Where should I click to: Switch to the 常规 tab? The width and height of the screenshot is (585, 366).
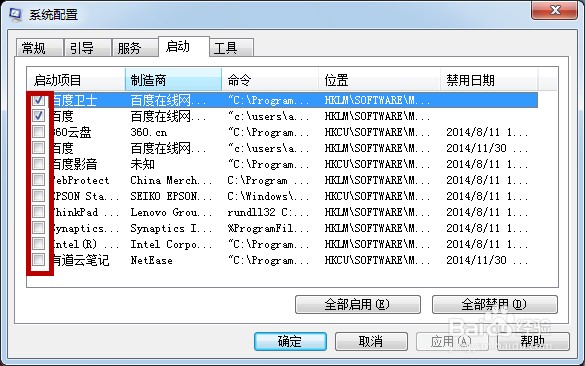(x=39, y=48)
